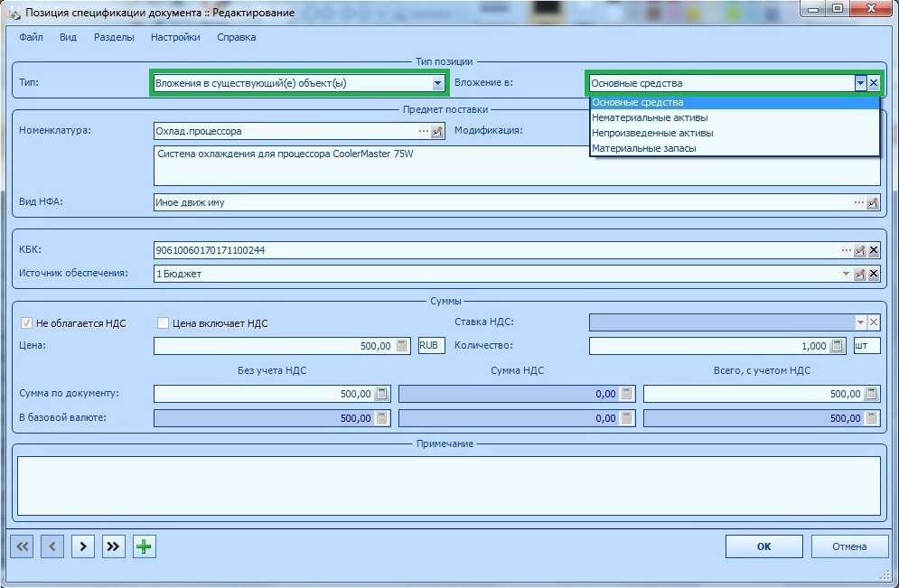Viewport: 899px width, 588px height.
Task: Go to previous record button
Action: coord(52,546)
